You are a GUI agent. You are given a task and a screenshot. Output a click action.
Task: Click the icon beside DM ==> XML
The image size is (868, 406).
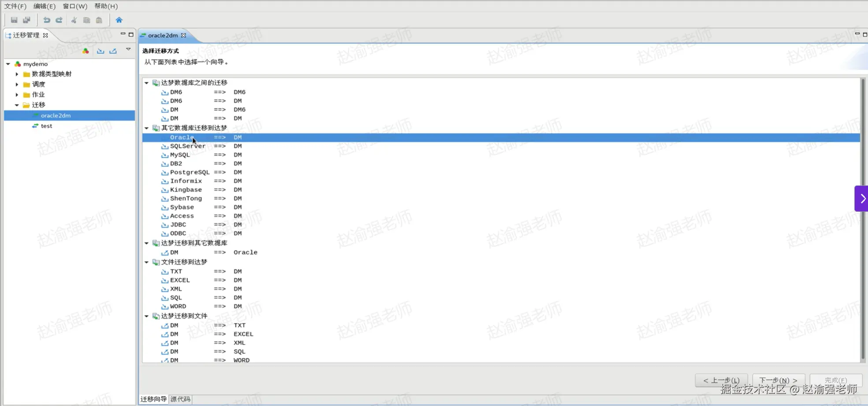pos(165,343)
